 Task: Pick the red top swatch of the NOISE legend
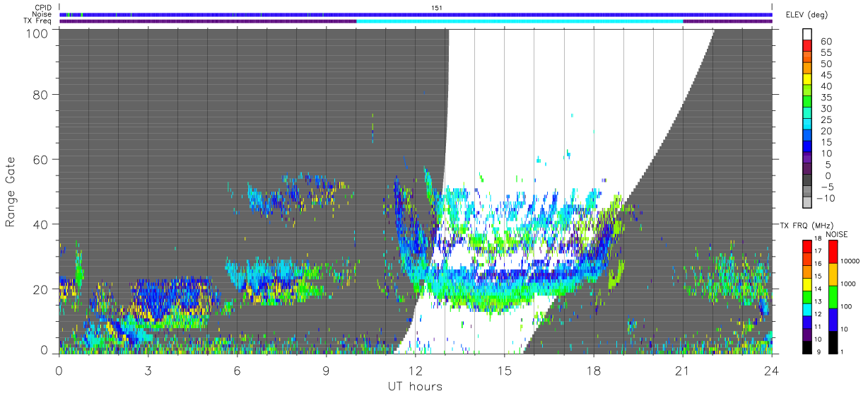832,252
